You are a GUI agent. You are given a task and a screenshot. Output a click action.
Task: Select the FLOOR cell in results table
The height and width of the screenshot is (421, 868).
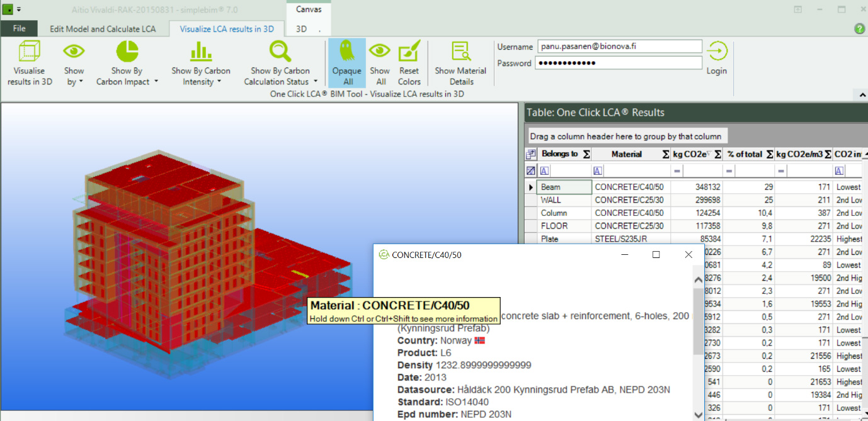(x=564, y=226)
